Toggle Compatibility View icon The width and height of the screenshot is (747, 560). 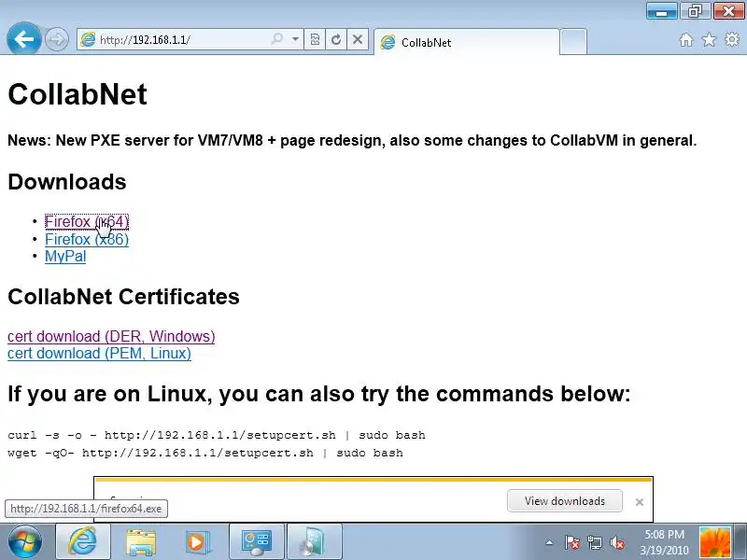[x=315, y=39]
